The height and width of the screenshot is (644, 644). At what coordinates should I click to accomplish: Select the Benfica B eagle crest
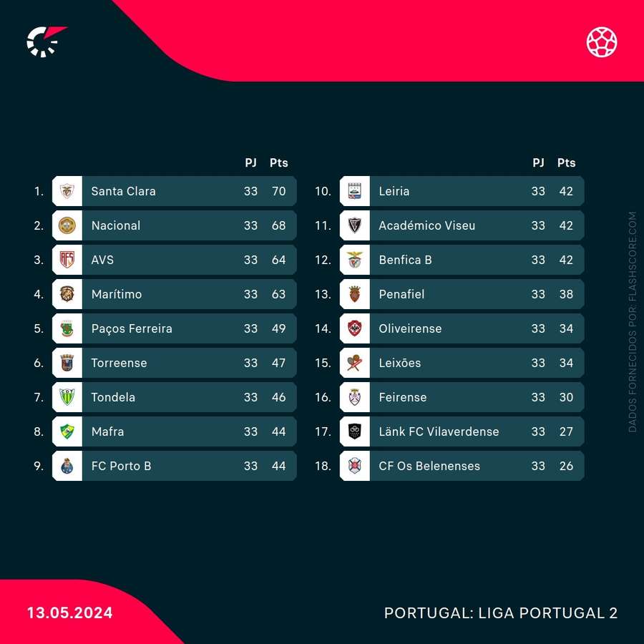click(355, 260)
